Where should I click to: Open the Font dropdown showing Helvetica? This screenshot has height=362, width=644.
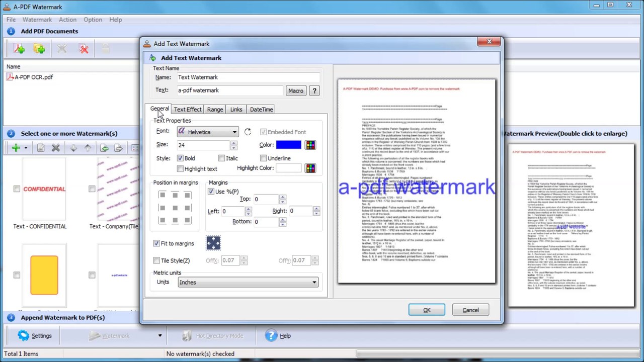208,132
